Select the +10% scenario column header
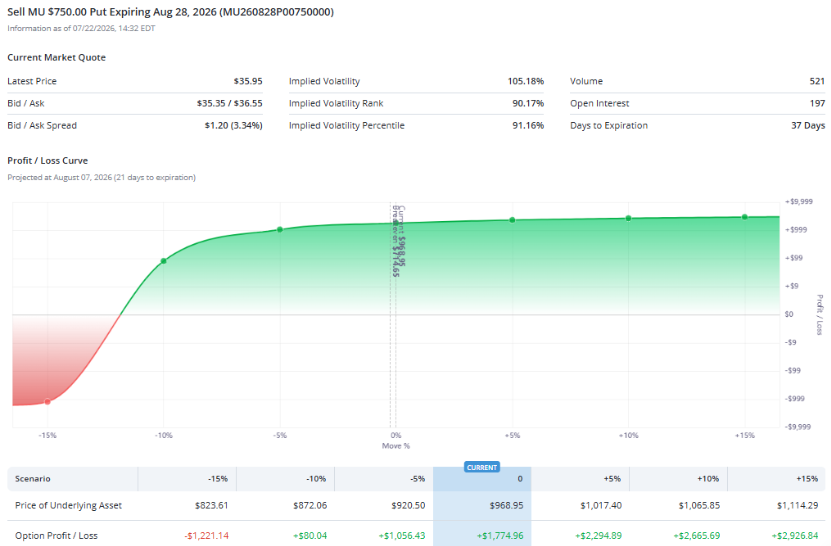The width and height of the screenshot is (831, 546). [x=678, y=479]
